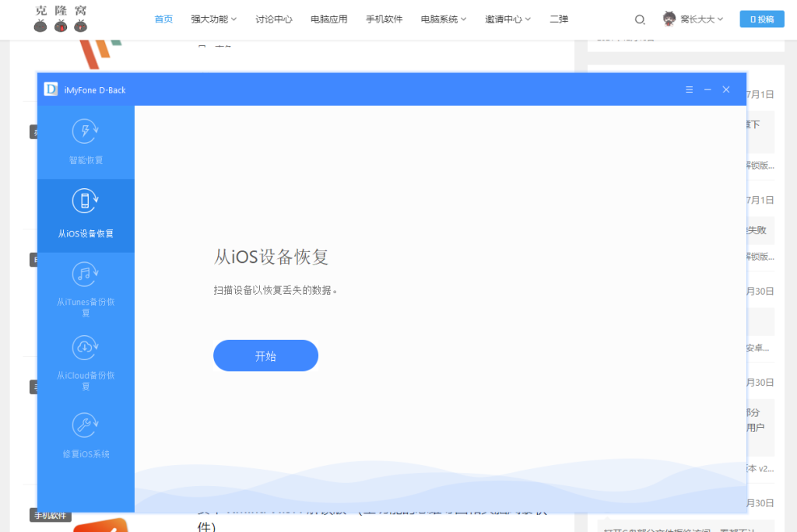Click the user avatar in website header
Viewport: 797px width, 532px height.
669,19
